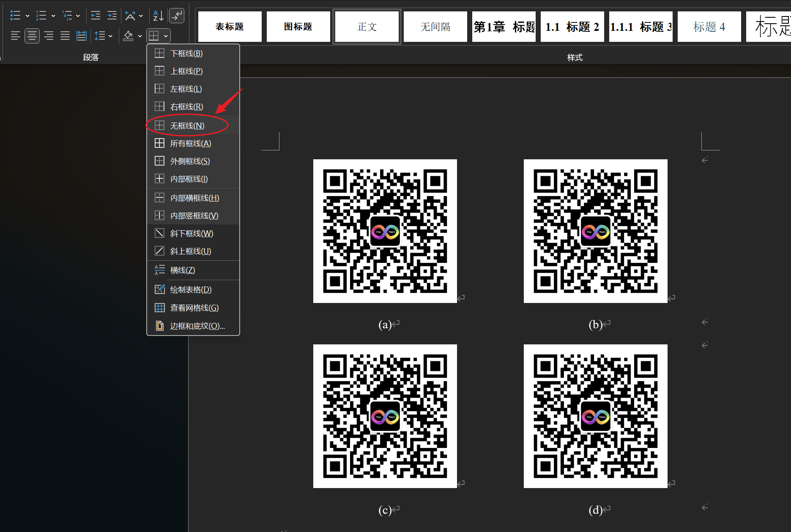Select 所有框线(A) all borders
Image resolution: width=791 pixels, height=532 pixels.
click(193, 143)
